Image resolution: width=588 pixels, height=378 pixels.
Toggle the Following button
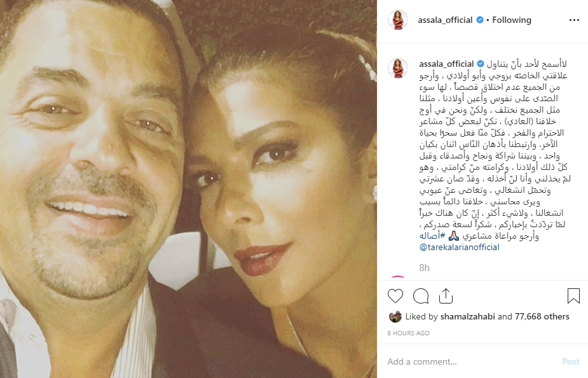[x=512, y=20]
